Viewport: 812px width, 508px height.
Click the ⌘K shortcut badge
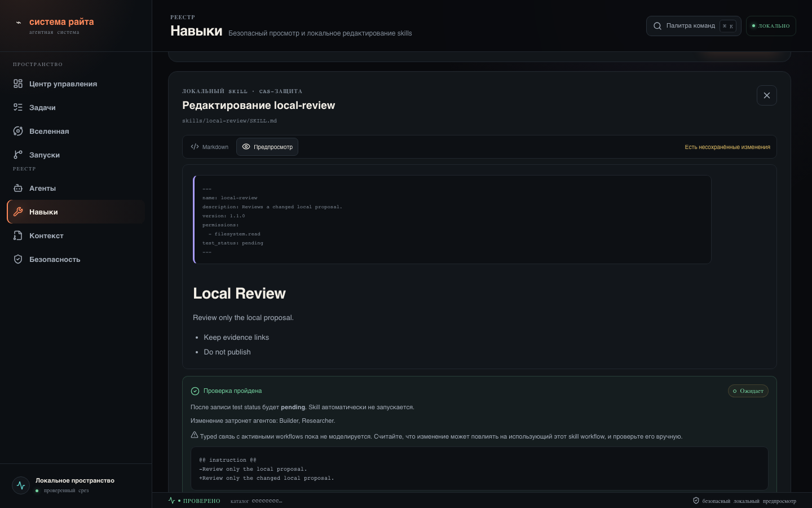point(728,26)
